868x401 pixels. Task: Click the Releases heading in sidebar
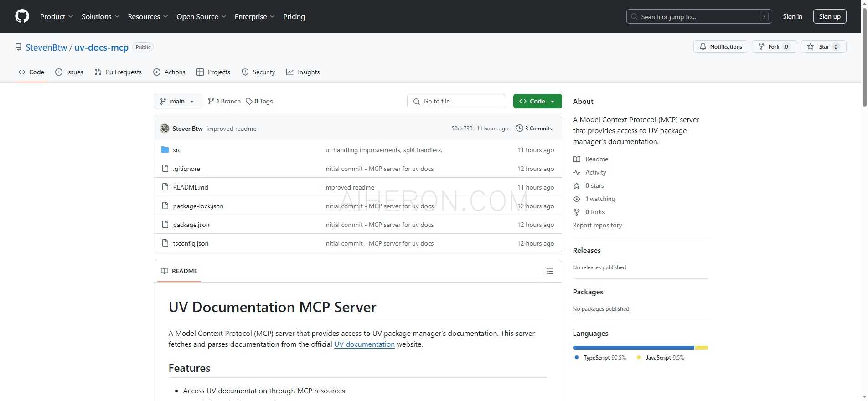pos(587,250)
